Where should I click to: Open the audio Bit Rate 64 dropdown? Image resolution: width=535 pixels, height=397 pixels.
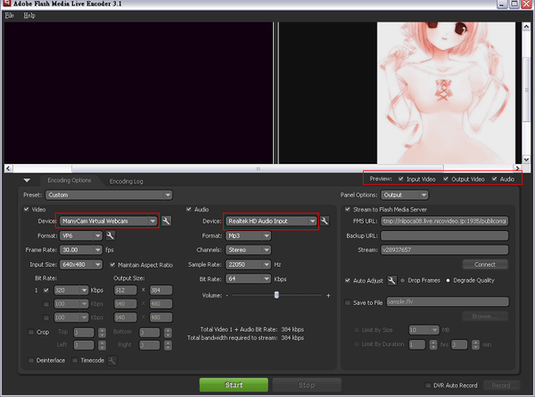[x=248, y=279]
